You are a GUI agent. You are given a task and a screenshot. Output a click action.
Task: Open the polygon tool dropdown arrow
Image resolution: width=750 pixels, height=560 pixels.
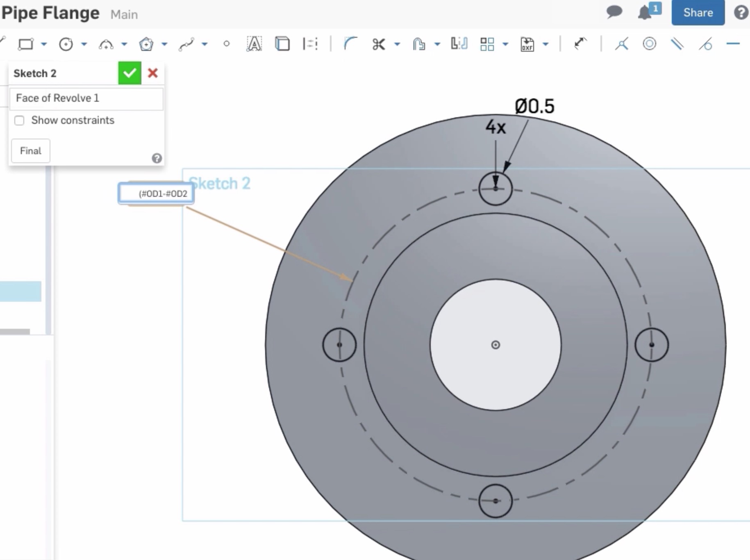tap(164, 44)
